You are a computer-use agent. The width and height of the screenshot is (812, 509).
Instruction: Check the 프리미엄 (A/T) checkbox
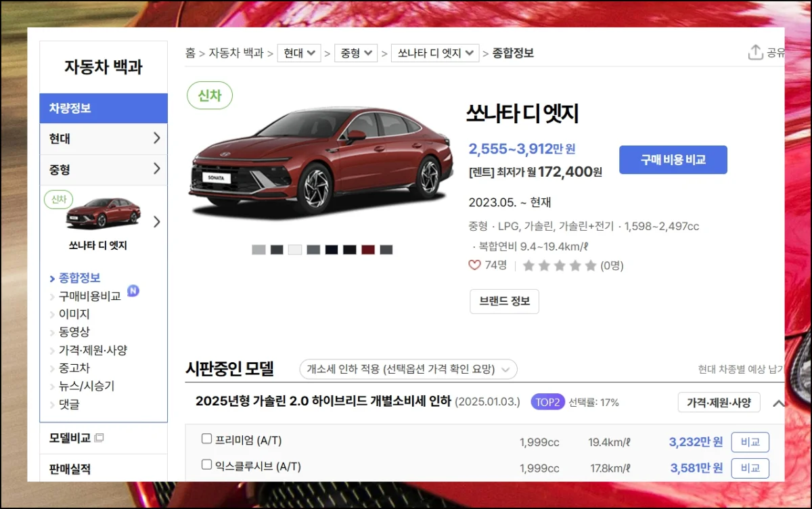(x=207, y=439)
